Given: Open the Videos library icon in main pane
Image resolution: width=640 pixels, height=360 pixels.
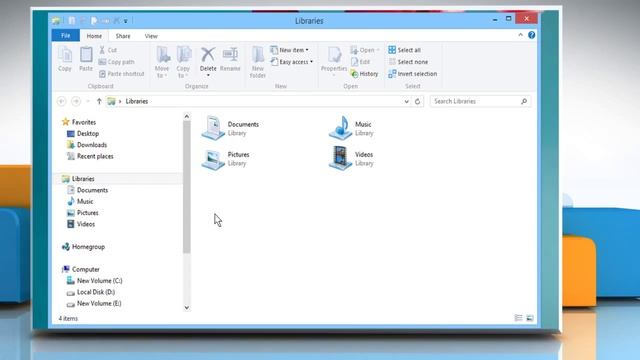Looking at the screenshot, I should click(340, 158).
